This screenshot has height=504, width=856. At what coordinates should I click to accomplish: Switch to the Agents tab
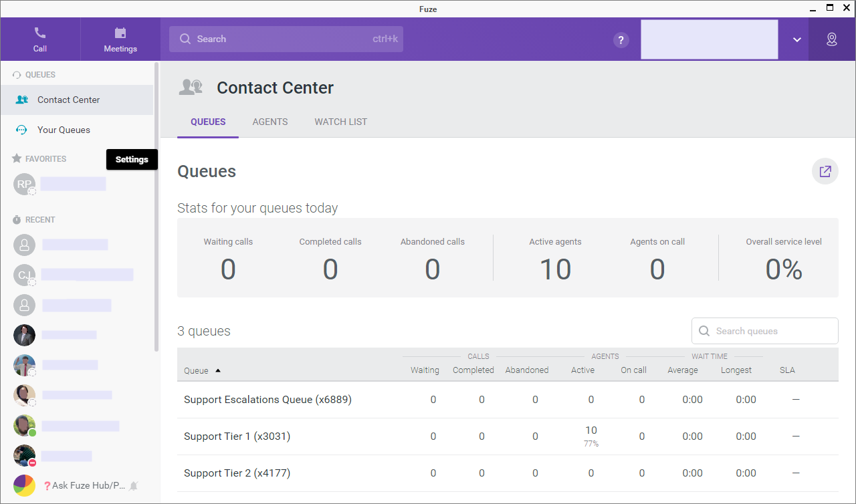coord(270,122)
